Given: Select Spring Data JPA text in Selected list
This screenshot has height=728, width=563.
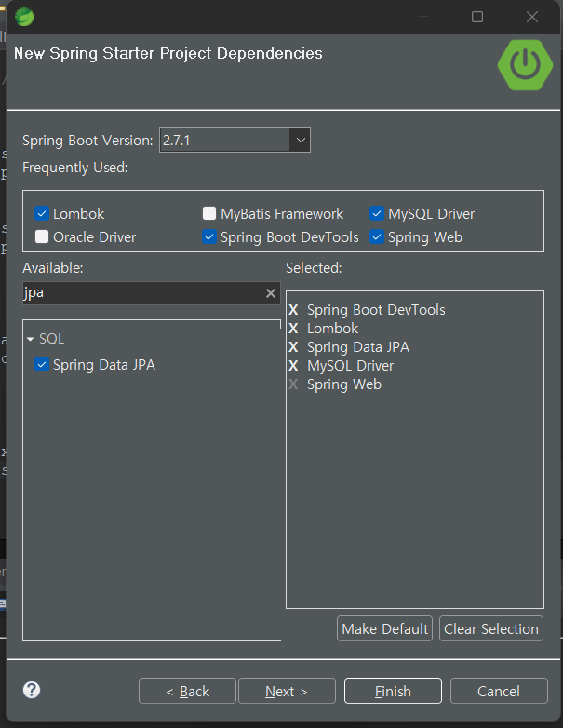Looking at the screenshot, I should 358,347.
